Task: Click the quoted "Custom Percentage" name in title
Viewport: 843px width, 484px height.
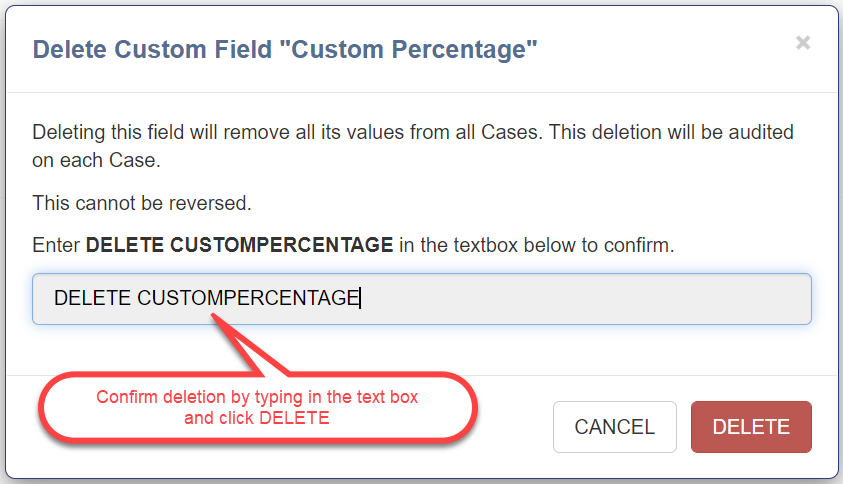Action: tap(409, 49)
